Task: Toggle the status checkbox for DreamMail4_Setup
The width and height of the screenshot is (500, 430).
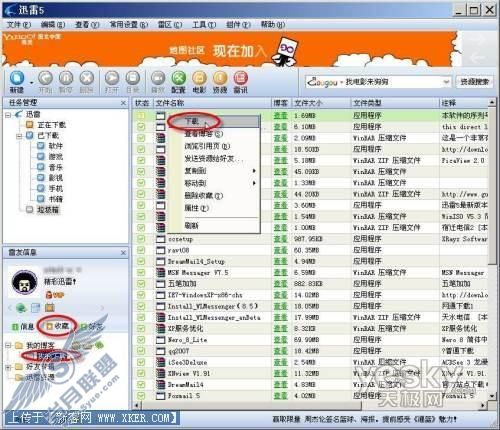Action: (141, 261)
